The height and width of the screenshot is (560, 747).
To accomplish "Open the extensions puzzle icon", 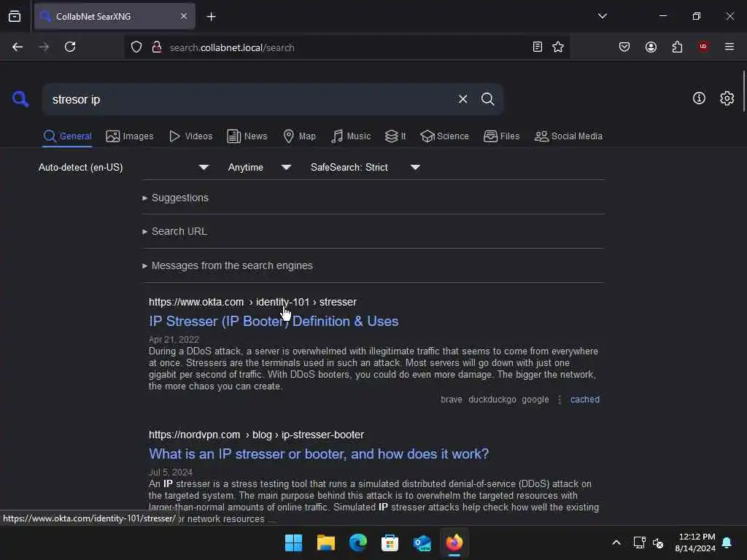I will tap(677, 47).
